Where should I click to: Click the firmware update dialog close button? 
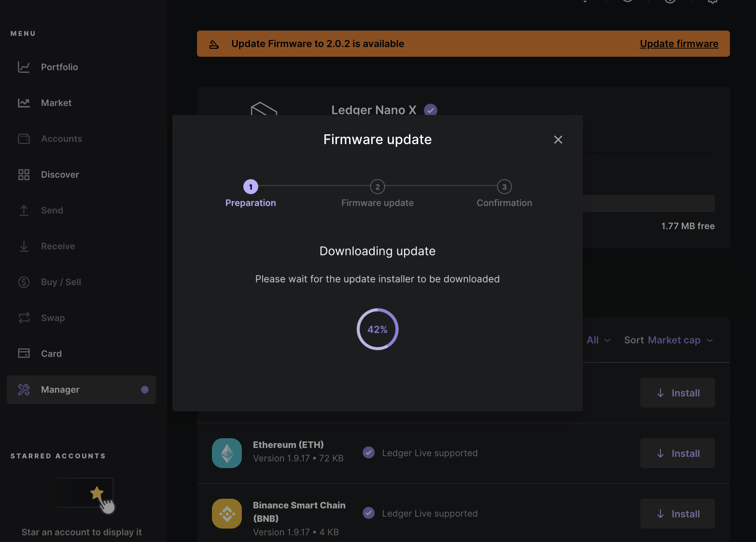click(x=558, y=140)
